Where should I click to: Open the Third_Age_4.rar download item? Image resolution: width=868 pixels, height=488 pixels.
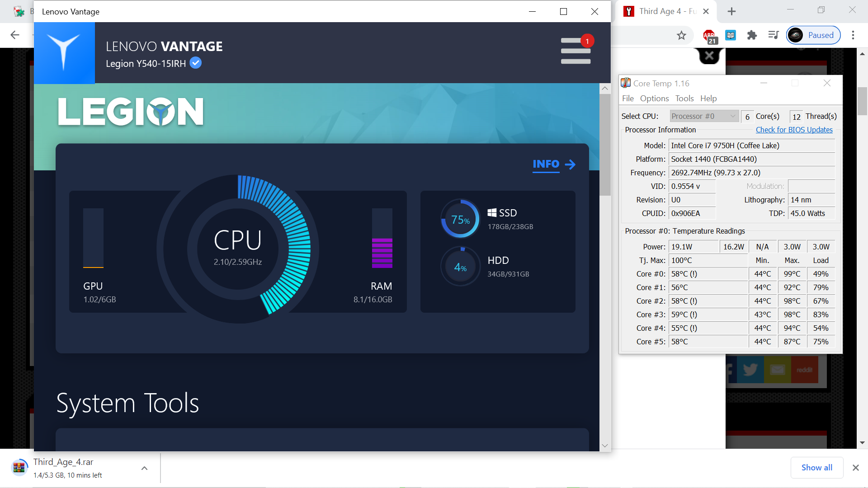68,468
